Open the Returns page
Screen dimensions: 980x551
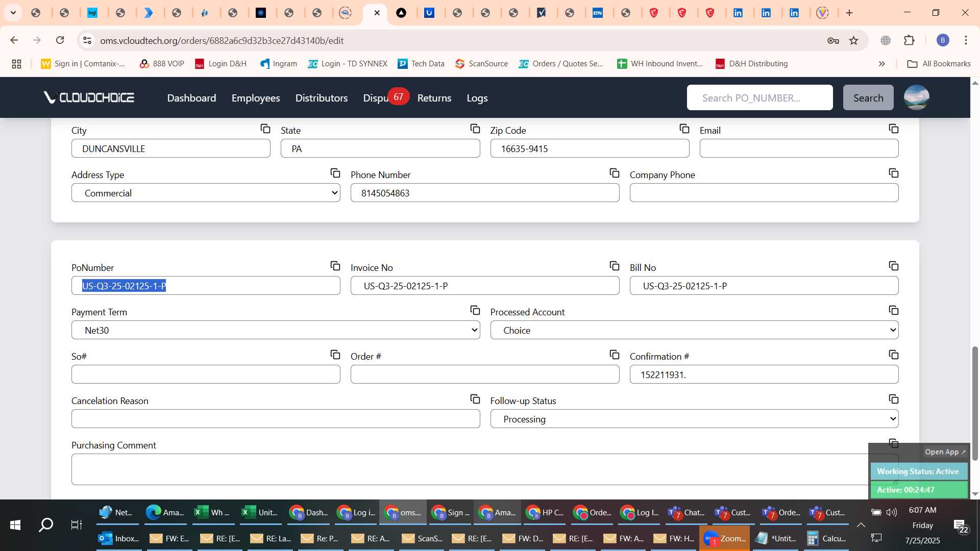tap(434, 98)
